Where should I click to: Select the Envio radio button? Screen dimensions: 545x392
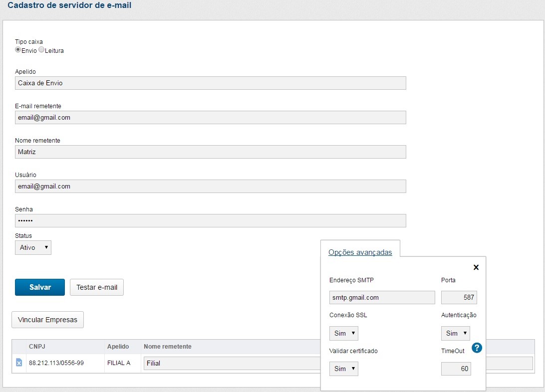(18, 50)
